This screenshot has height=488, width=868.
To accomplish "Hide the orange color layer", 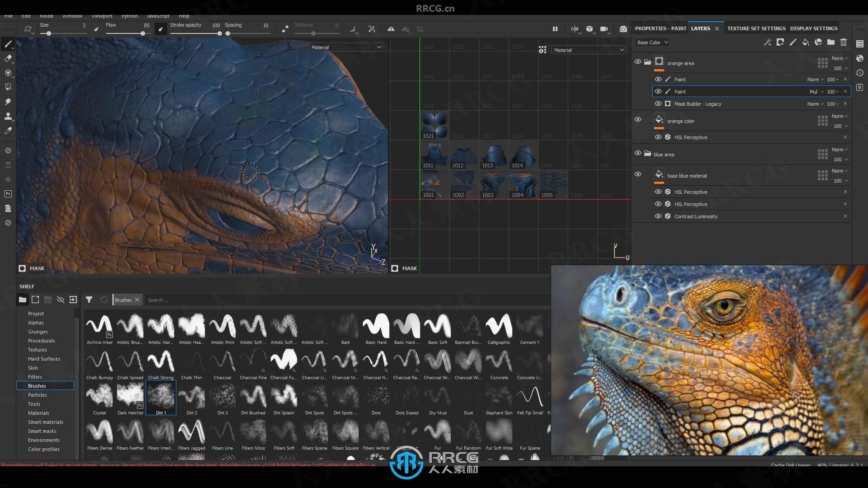I will click(x=638, y=119).
